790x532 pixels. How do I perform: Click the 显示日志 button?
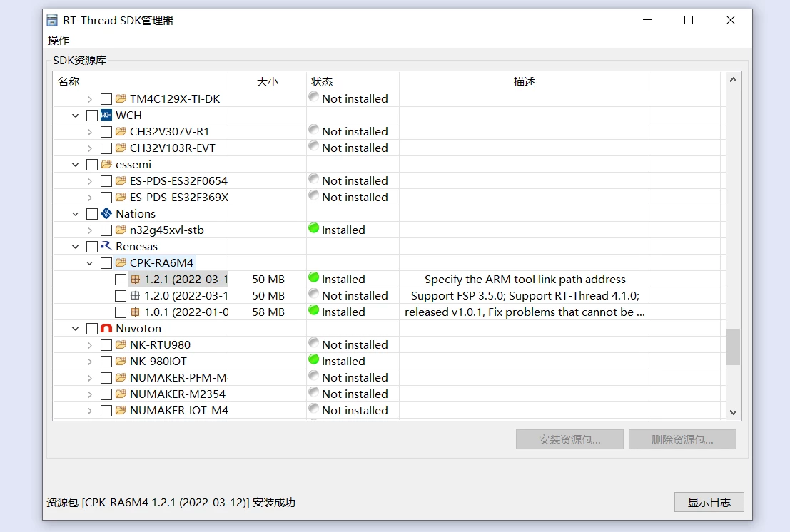(x=709, y=502)
